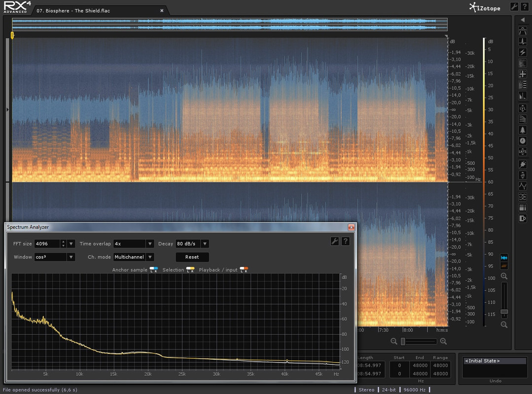Click horizontal zoom-in magnifier below timeline
This screenshot has width=532, height=394.
(443, 341)
